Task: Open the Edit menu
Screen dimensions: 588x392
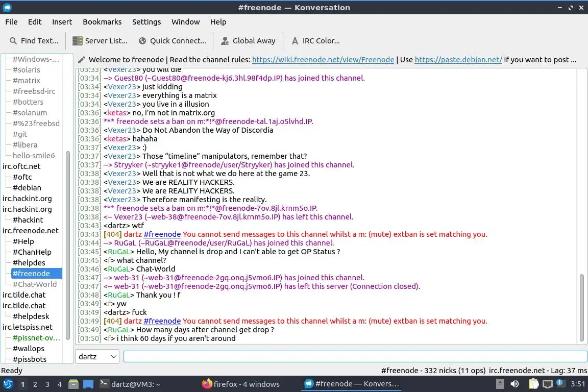Action: pos(35,22)
